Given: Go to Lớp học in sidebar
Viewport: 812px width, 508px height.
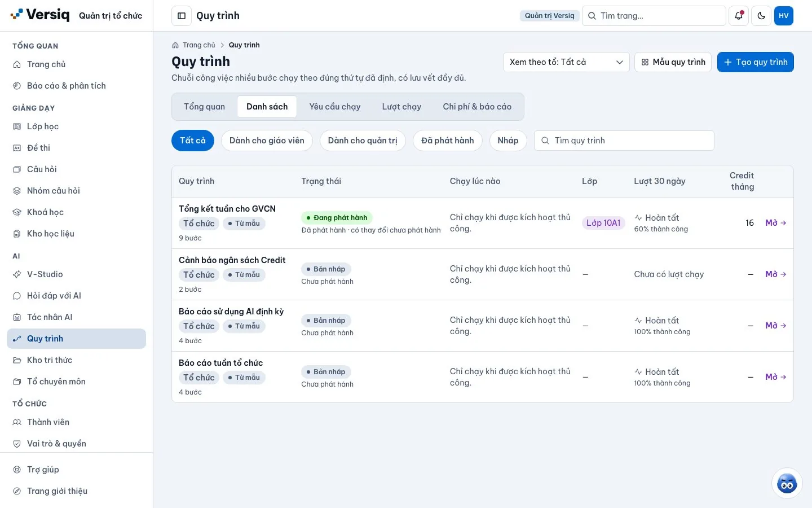Looking at the screenshot, I should 76,126.
